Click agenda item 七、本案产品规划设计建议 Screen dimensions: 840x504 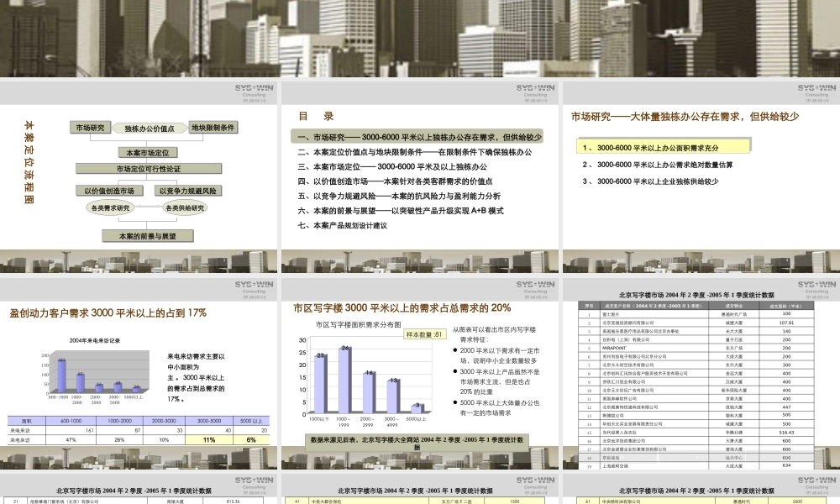(x=343, y=225)
